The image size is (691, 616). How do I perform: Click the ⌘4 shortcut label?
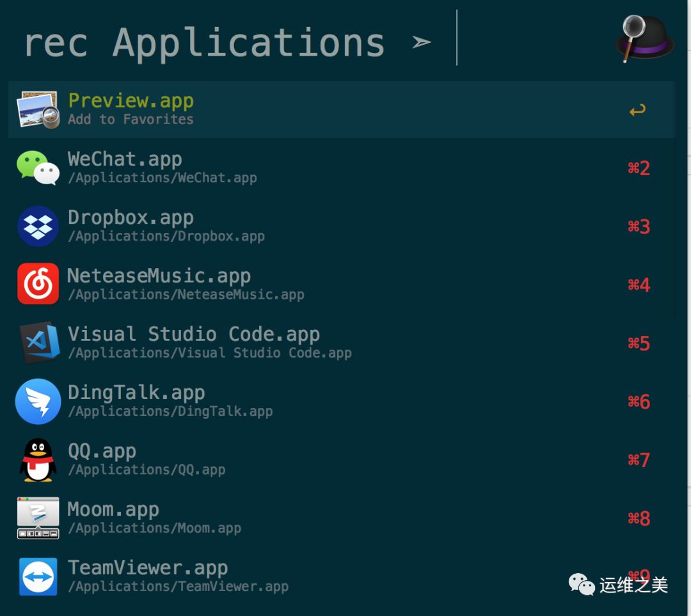639,285
